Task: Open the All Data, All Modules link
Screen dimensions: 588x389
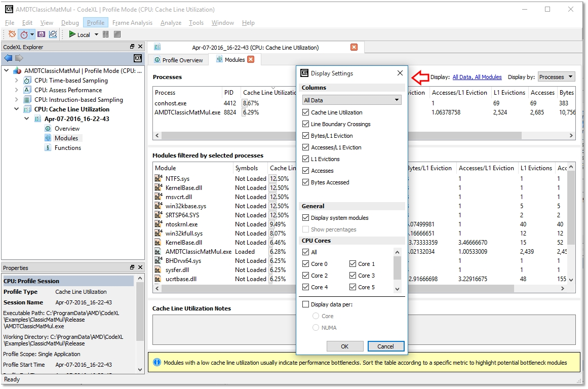Action: [477, 77]
